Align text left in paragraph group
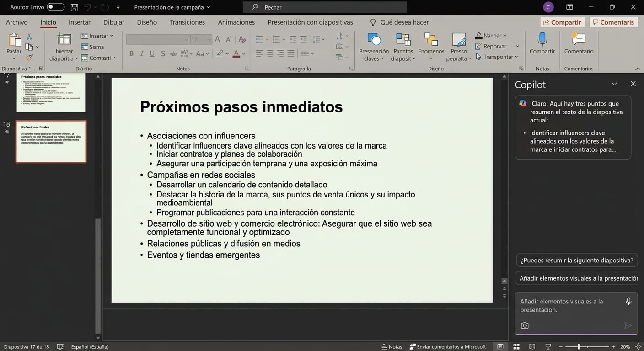Image resolution: width=644 pixels, height=351 pixels. pos(259,53)
